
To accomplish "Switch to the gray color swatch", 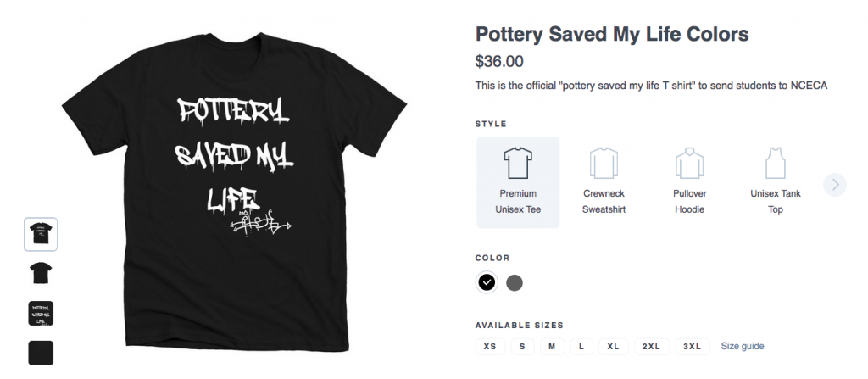I will pyautogui.click(x=515, y=282).
